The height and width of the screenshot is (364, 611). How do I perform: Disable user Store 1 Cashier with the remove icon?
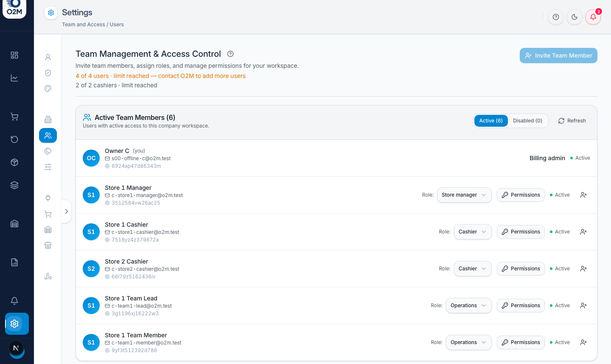pos(583,232)
